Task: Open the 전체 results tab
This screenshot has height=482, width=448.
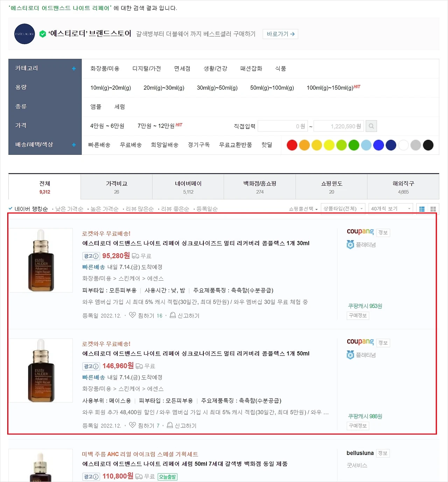Action: pyautogui.click(x=45, y=187)
